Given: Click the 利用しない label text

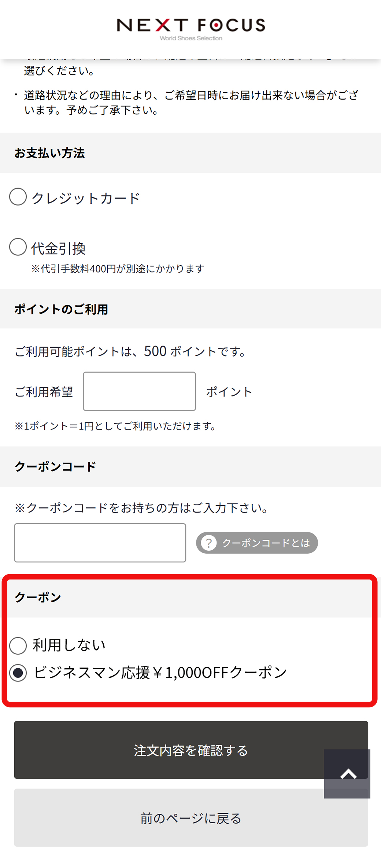Looking at the screenshot, I should pos(69,645).
